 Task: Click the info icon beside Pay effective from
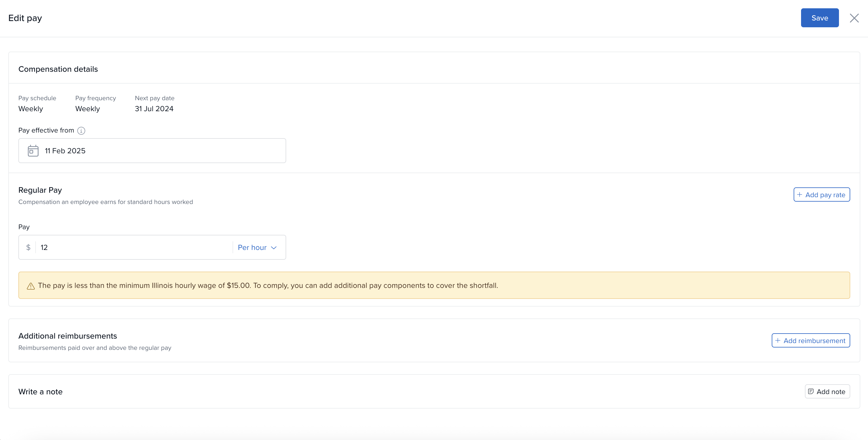(81, 131)
